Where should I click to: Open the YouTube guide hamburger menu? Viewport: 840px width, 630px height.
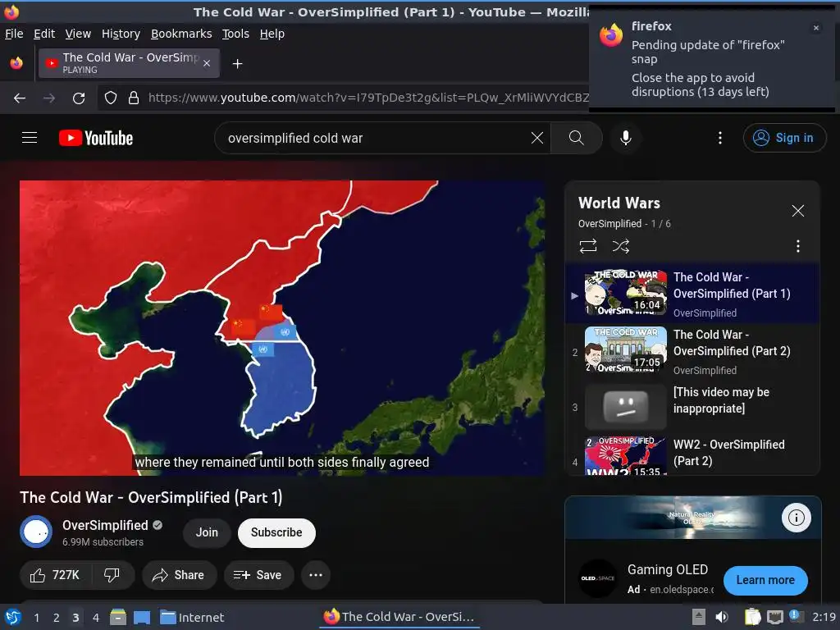(30, 138)
